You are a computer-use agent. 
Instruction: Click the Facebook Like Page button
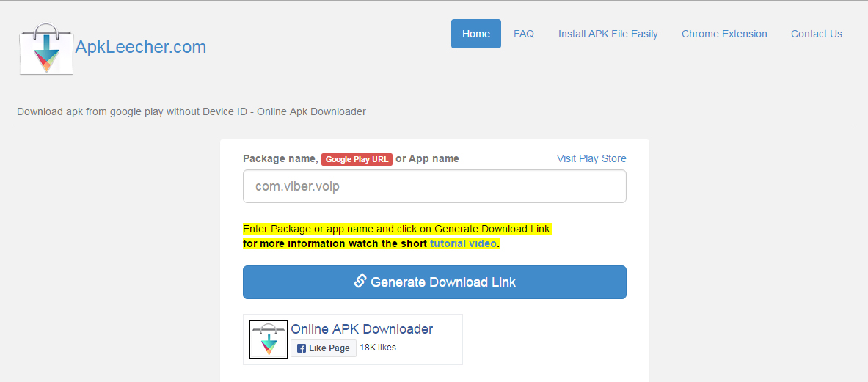coord(324,348)
